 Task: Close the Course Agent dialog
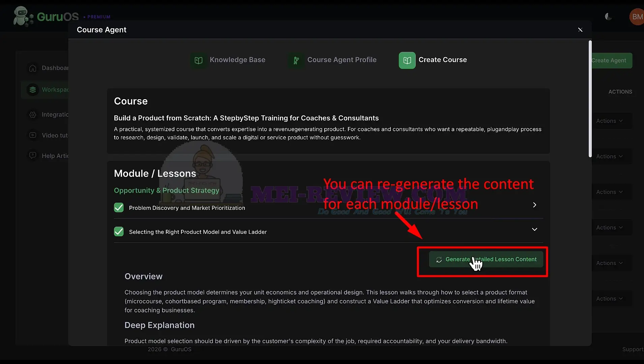pyautogui.click(x=580, y=30)
